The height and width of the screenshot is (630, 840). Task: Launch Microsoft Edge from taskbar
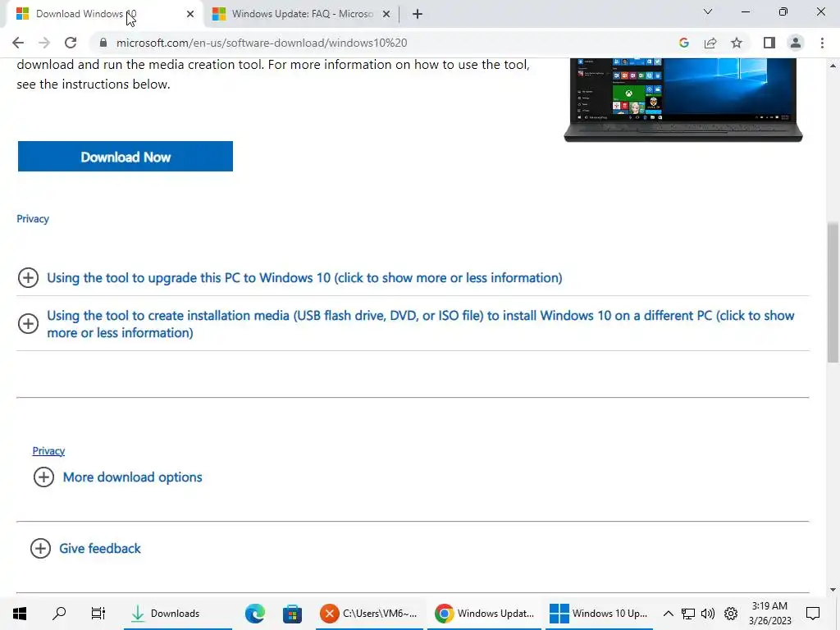point(255,614)
